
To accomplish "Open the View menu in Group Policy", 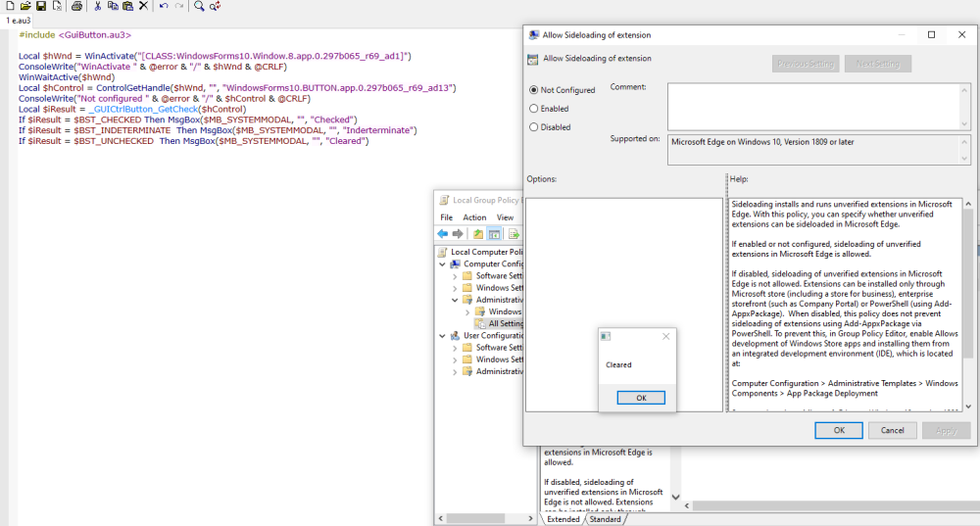I will [505, 217].
